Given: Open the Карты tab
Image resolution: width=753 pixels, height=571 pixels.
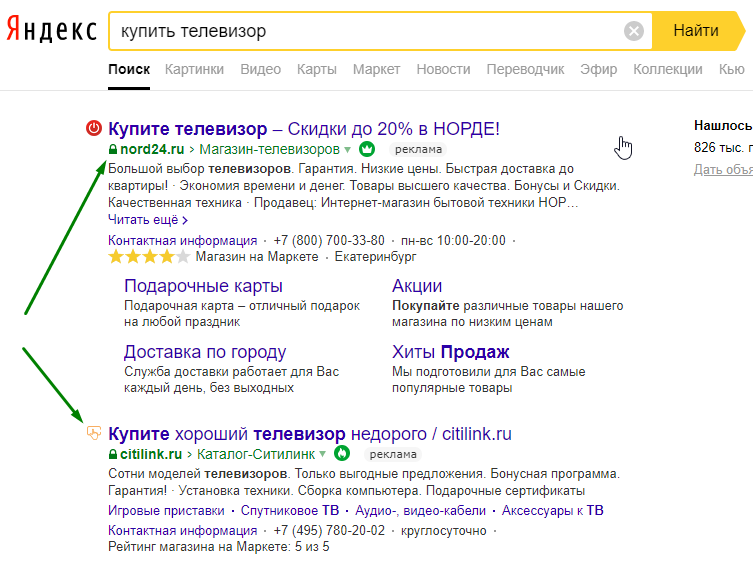Looking at the screenshot, I should (316, 69).
